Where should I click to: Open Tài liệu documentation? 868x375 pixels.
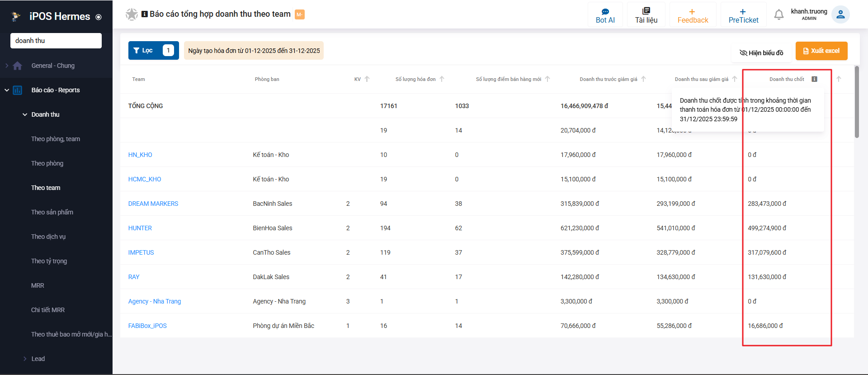coord(646,15)
